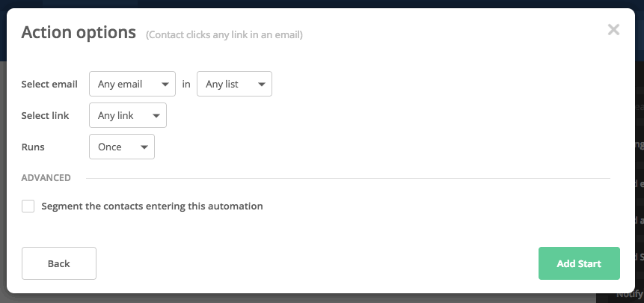
Task: Change the Runs "Once" dropdown
Action: pos(121,147)
